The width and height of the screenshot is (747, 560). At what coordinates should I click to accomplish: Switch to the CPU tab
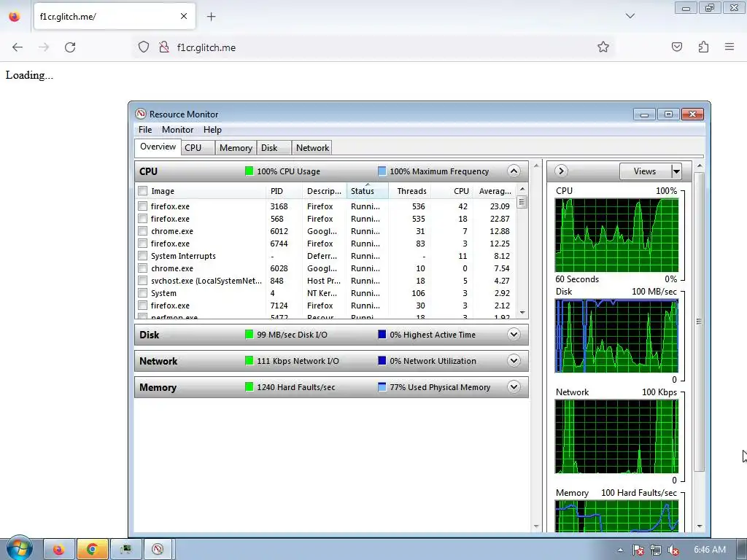point(198,147)
